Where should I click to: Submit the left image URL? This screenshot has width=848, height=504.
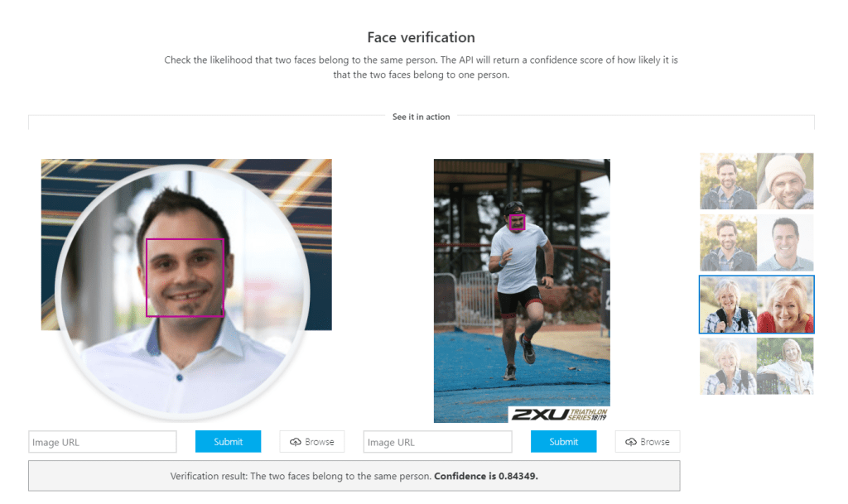(229, 441)
